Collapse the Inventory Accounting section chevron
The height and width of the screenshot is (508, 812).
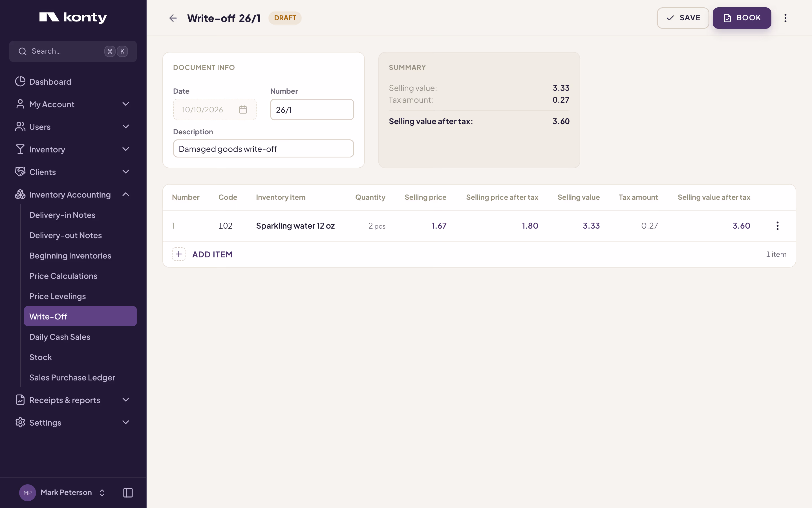(x=126, y=194)
